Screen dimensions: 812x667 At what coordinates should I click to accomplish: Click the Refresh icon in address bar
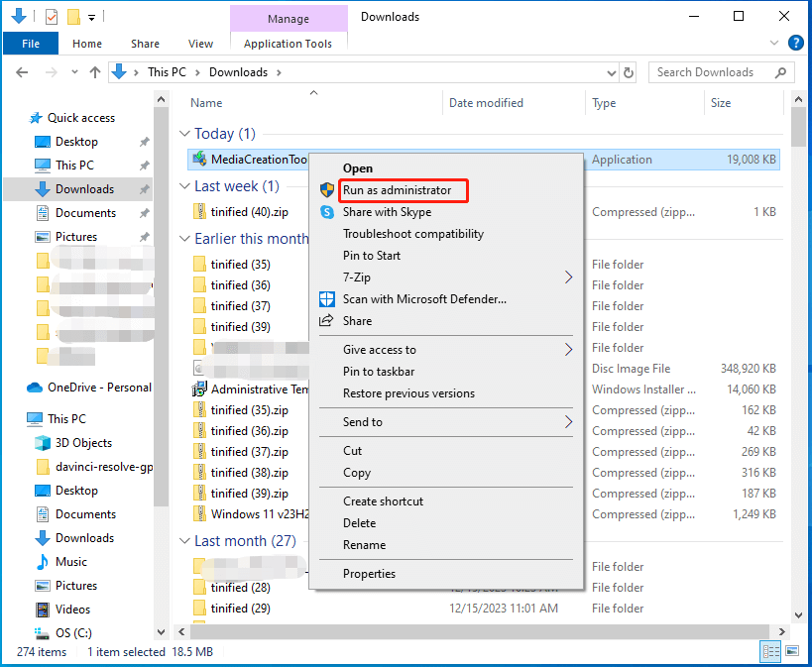coord(629,72)
